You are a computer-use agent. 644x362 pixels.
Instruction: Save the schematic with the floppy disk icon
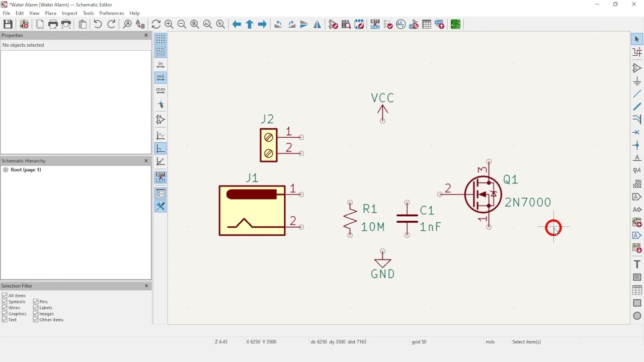pyautogui.click(x=8, y=24)
